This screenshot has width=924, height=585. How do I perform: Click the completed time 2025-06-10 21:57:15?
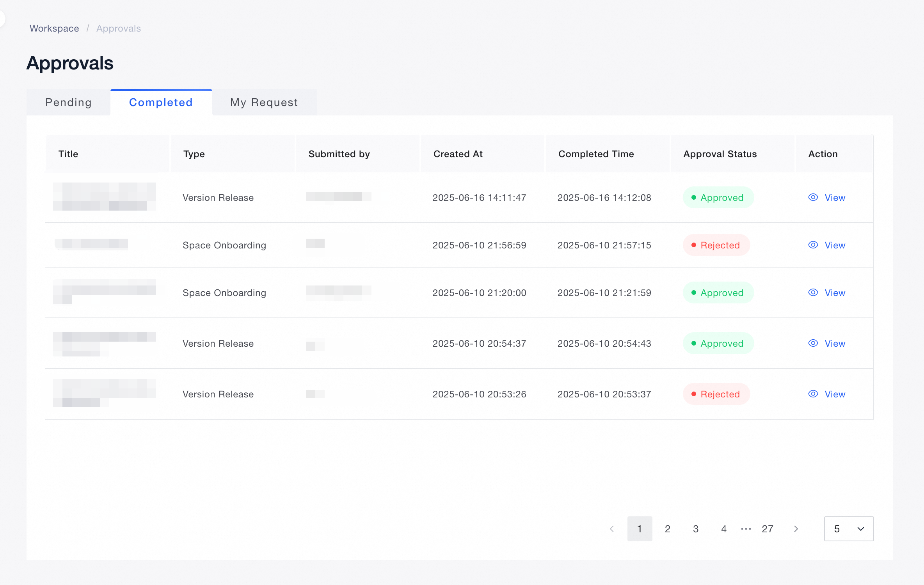[604, 245]
